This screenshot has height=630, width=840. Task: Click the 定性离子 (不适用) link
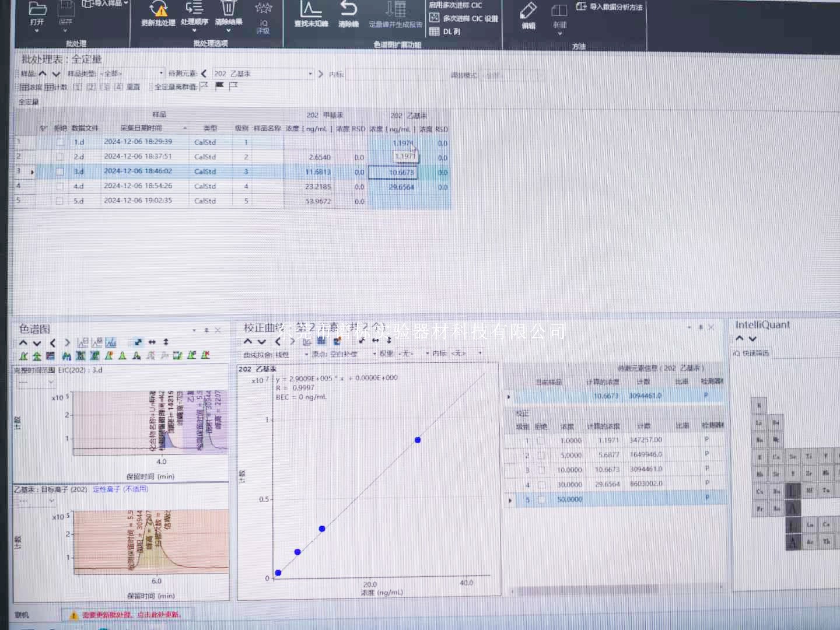[x=120, y=489]
